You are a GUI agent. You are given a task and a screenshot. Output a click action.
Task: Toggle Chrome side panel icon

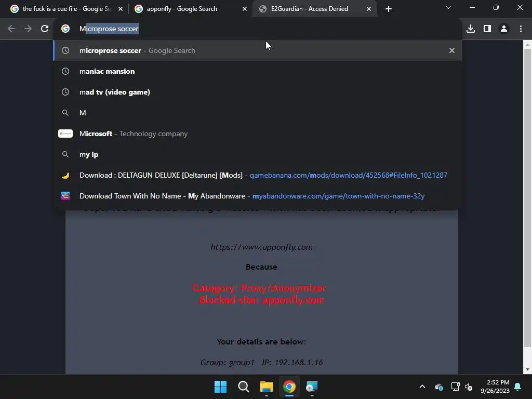pos(487,29)
